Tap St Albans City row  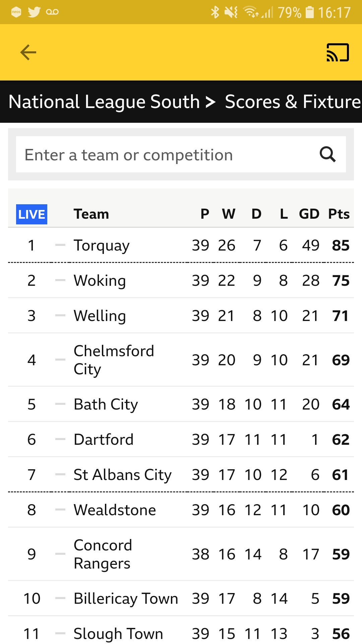[181, 475]
